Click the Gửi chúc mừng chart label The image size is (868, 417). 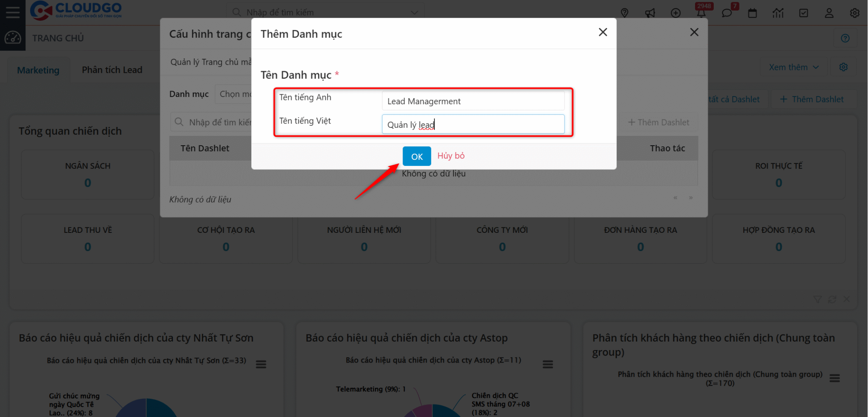click(74, 404)
